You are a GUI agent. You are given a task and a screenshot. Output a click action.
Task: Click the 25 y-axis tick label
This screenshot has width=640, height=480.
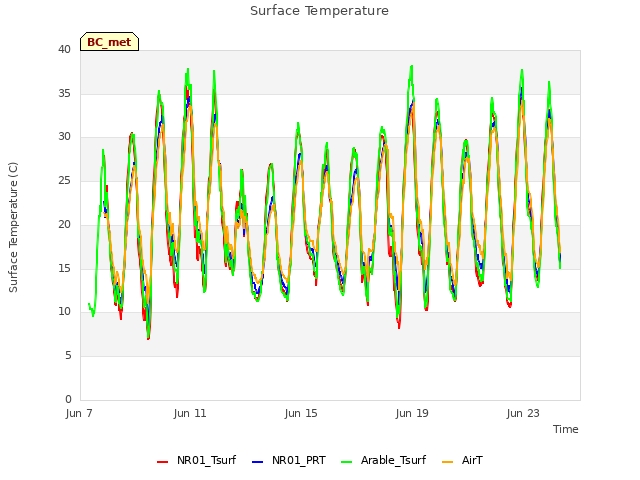coord(64,180)
